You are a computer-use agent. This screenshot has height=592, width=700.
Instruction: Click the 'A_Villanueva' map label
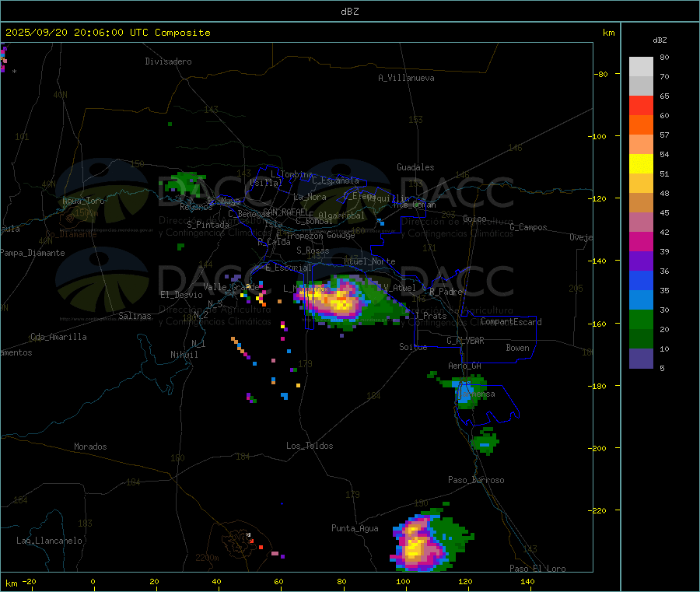tap(406, 78)
